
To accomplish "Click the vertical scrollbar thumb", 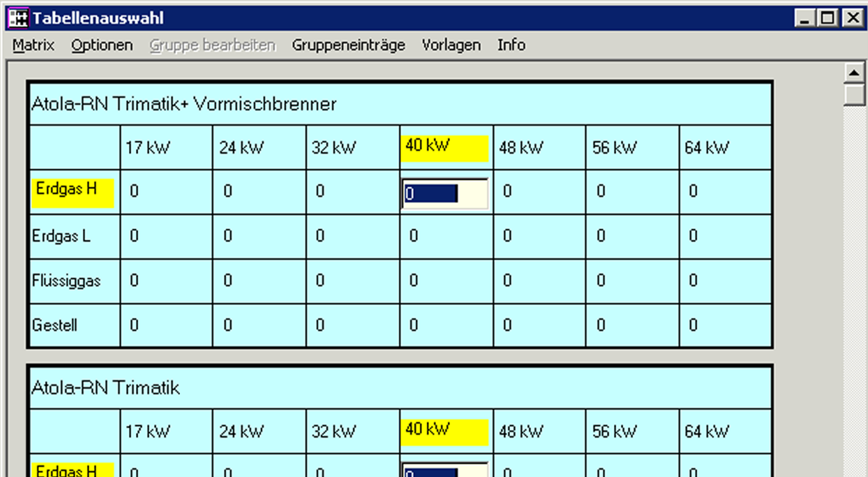I will click(x=854, y=94).
